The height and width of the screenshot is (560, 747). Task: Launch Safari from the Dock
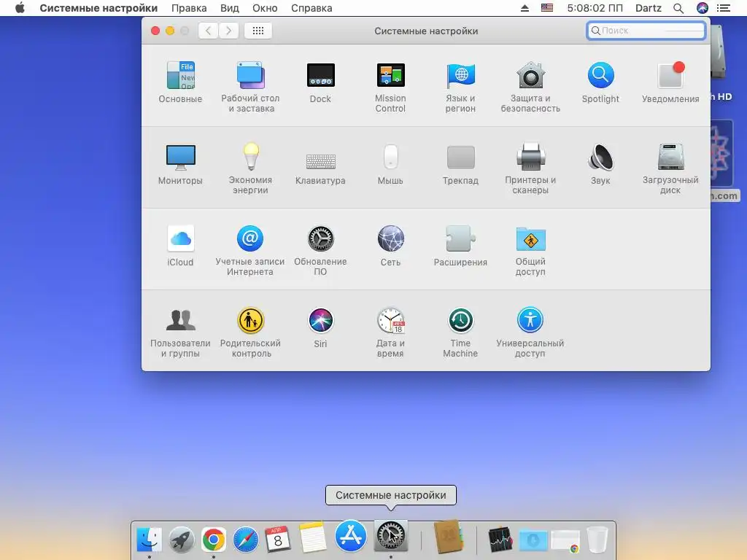(x=246, y=540)
